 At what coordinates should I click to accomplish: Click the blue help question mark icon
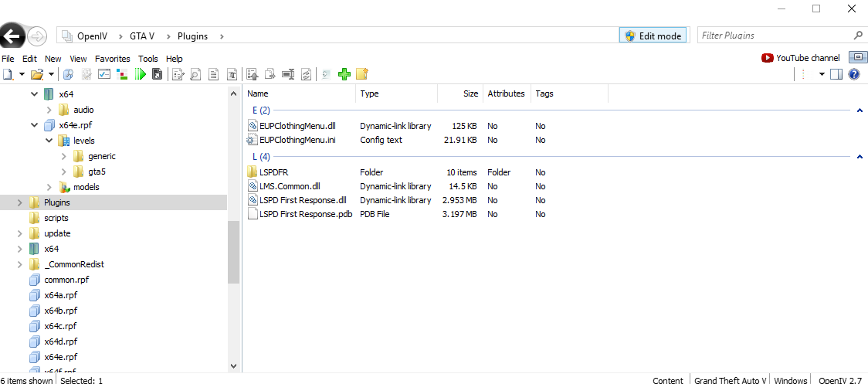(854, 73)
